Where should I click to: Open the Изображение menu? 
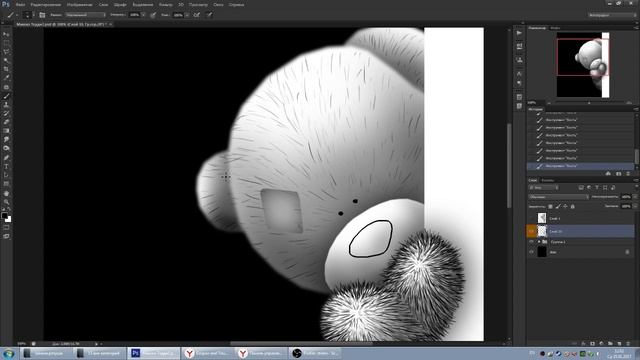point(80,4)
